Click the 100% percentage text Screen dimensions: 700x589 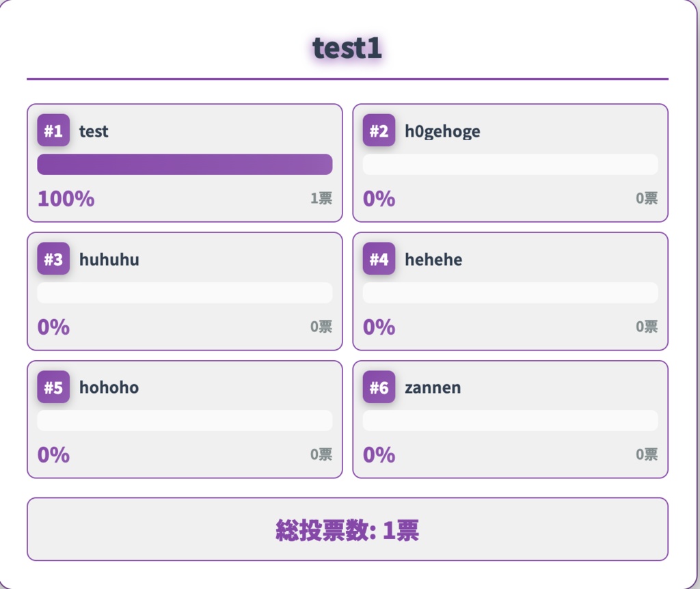pos(66,199)
